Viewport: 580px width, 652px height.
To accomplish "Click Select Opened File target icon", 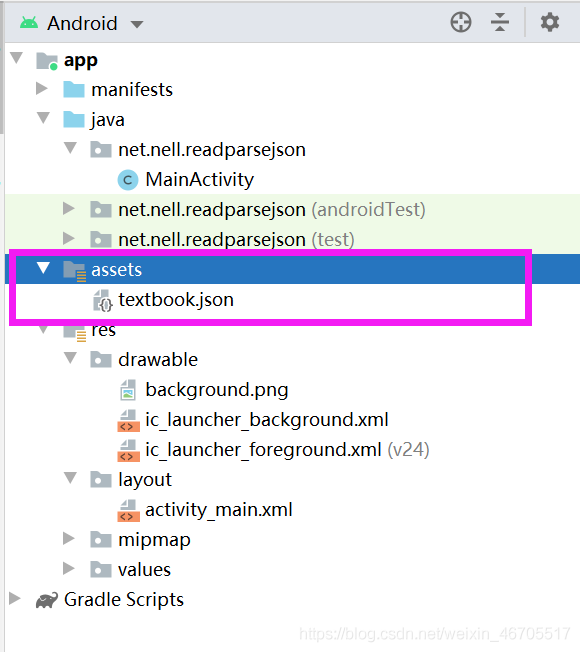I will (x=461, y=22).
